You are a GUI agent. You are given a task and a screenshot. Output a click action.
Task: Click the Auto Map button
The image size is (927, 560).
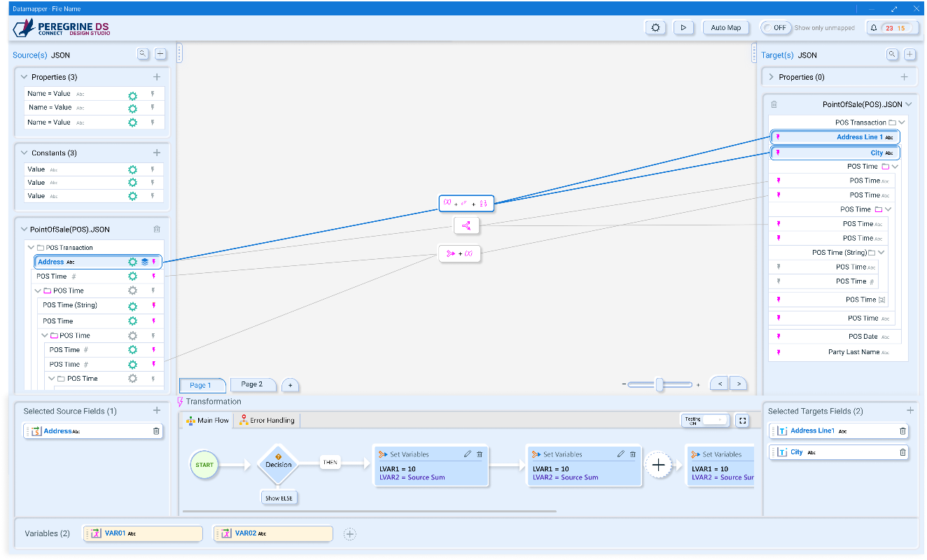726,28
